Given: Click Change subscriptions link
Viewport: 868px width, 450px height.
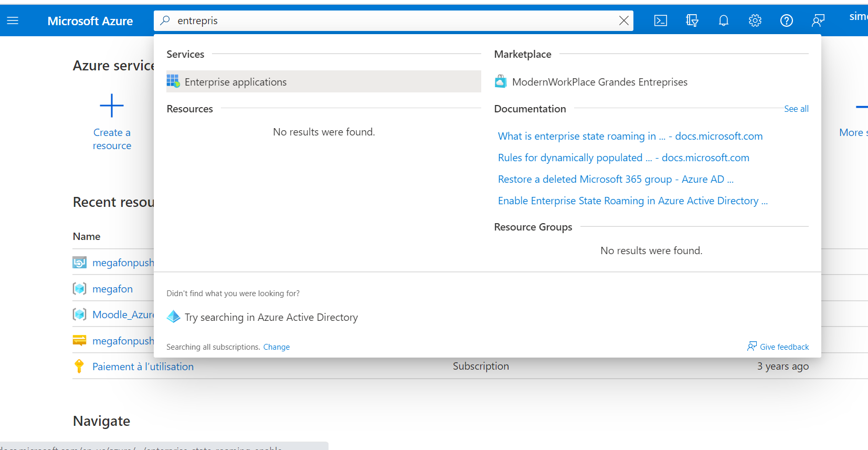Looking at the screenshot, I should [x=277, y=347].
